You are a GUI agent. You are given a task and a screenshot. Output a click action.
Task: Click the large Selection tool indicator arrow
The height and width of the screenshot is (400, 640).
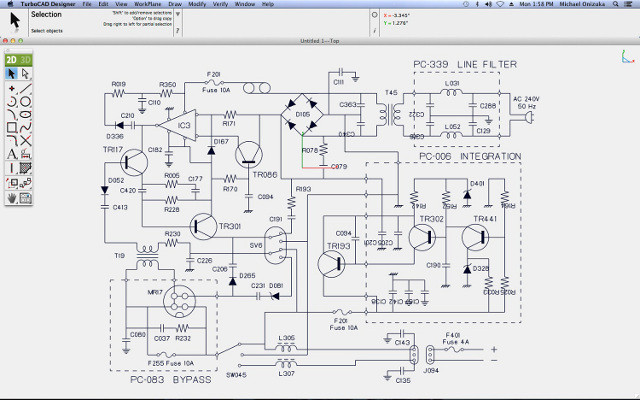pos(15,21)
